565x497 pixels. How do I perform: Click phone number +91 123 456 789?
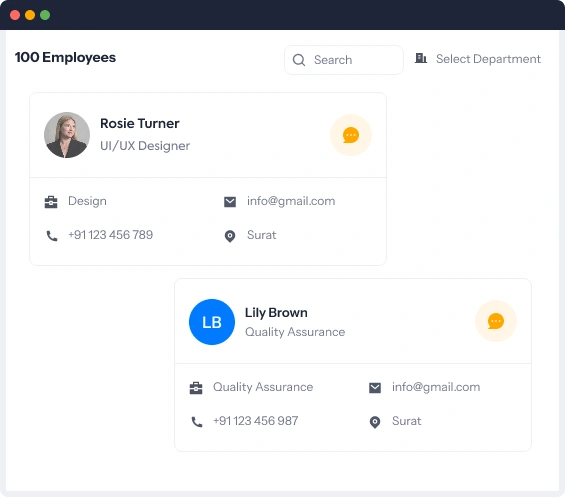tap(111, 235)
